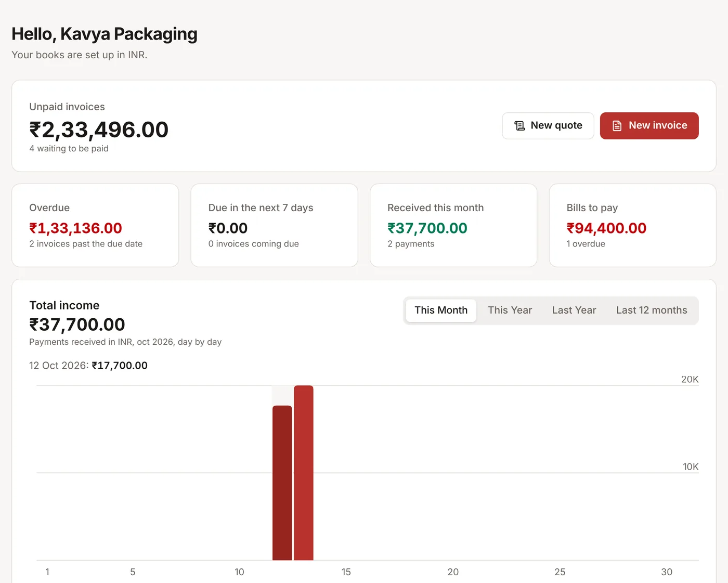This screenshot has width=728, height=583.
Task: Click the 'Unpaid invoices' label
Action: pyautogui.click(x=67, y=107)
